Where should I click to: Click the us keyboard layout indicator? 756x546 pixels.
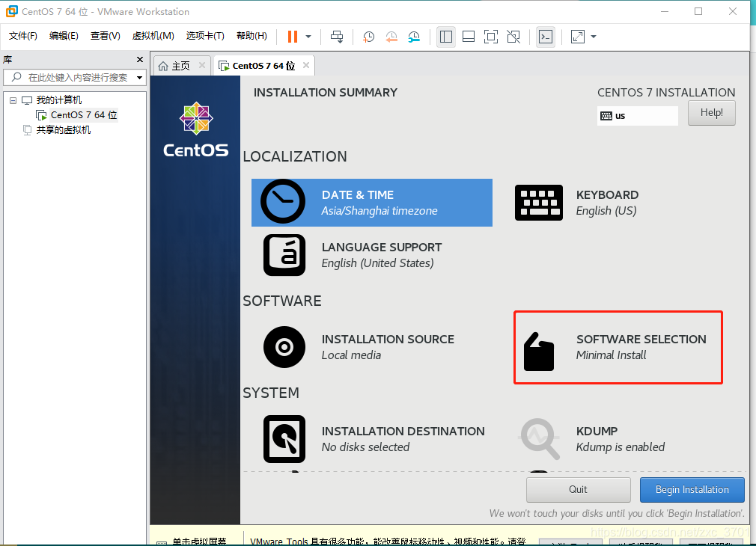[638, 116]
